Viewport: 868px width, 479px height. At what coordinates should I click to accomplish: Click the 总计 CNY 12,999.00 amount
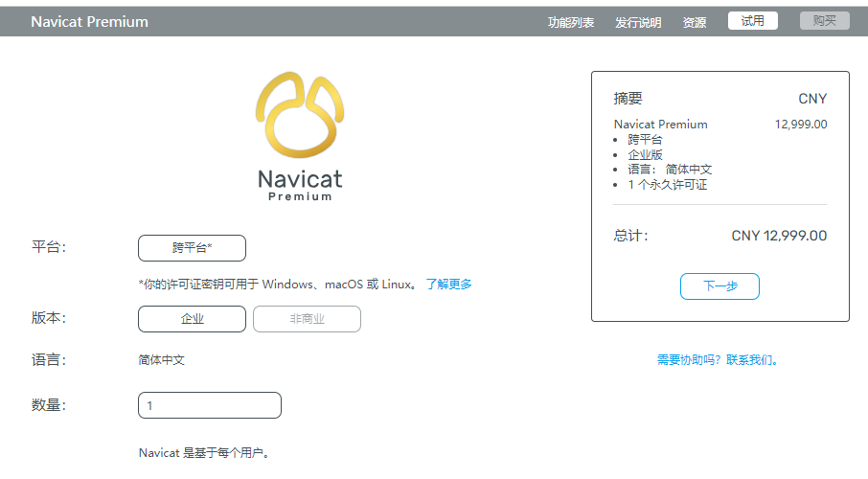[779, 236]
